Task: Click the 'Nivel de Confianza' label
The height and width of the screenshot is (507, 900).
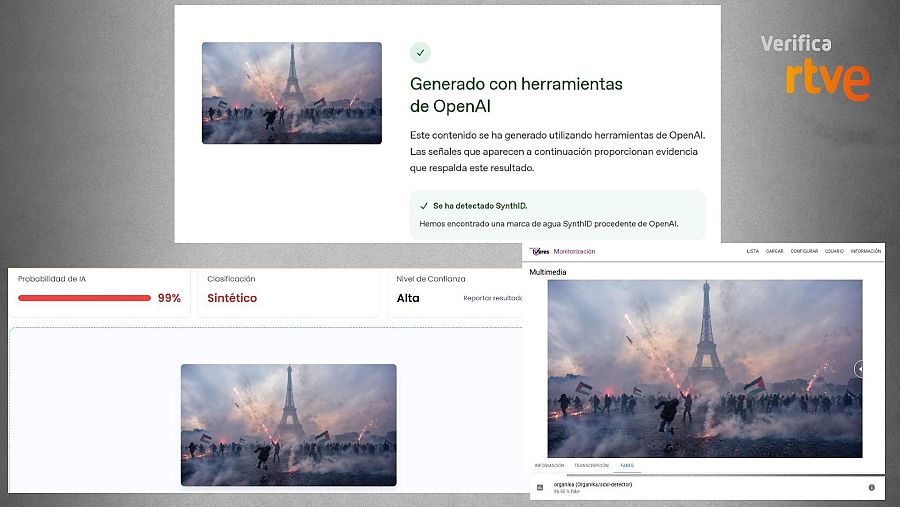Action: (x=430, y=279)
